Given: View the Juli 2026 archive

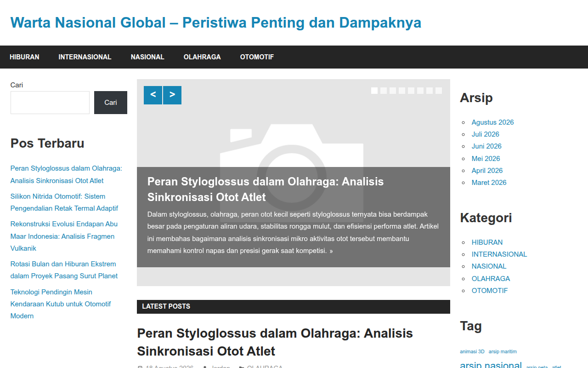Looking at the screenshot, I should (485, 134).
